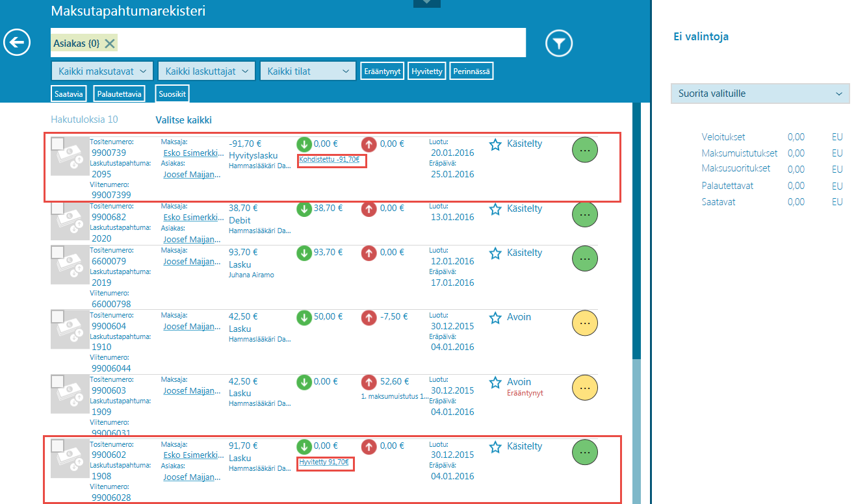Screen dimensions: 856x504
Task: Tick the checkbox for voucher 9900739
Action: click(57, 144)
